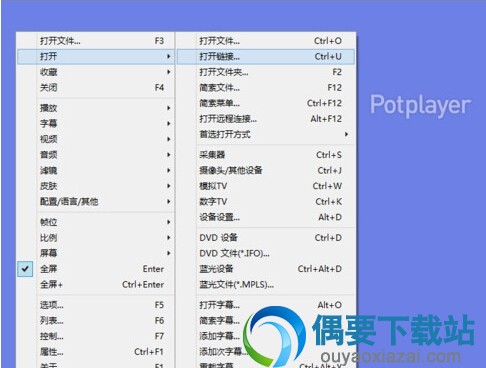Open 设备设置... Alt+D
486x368 pixels.
pos(265,217)
